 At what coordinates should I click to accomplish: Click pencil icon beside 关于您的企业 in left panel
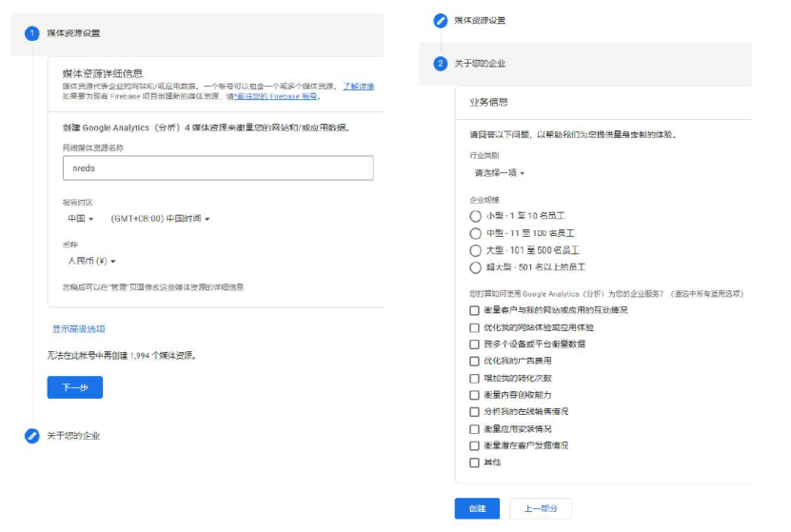click(x=31, y=436)
